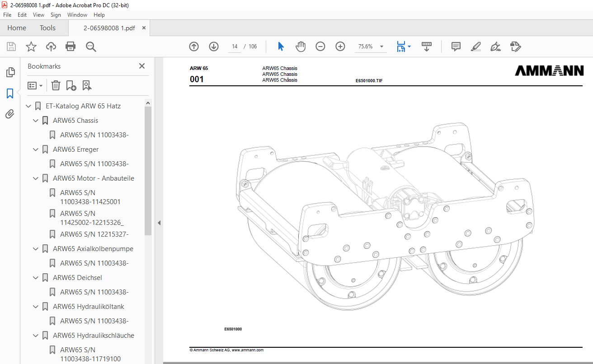Click the ARW65 Châssis title line
Viewport: 593px width, 364px height.
280,80
